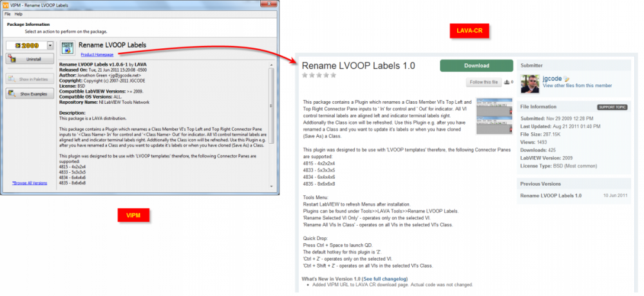The height and width of the screenshot is (296, 644).
Task: Click the '10 Jun 2011' version date
Action: (x=616, y=195)
